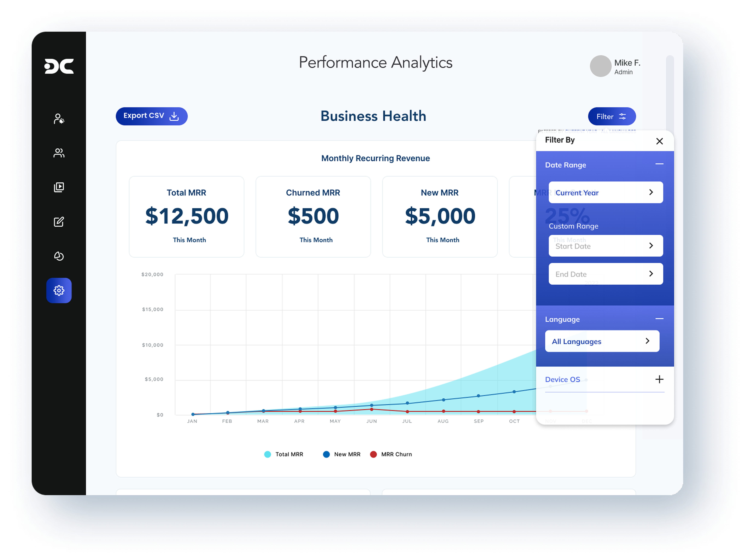The height and width of the screenshot is (560, 748).
Task: Click the OCT month axis label
Action: [x=514, y=421]
